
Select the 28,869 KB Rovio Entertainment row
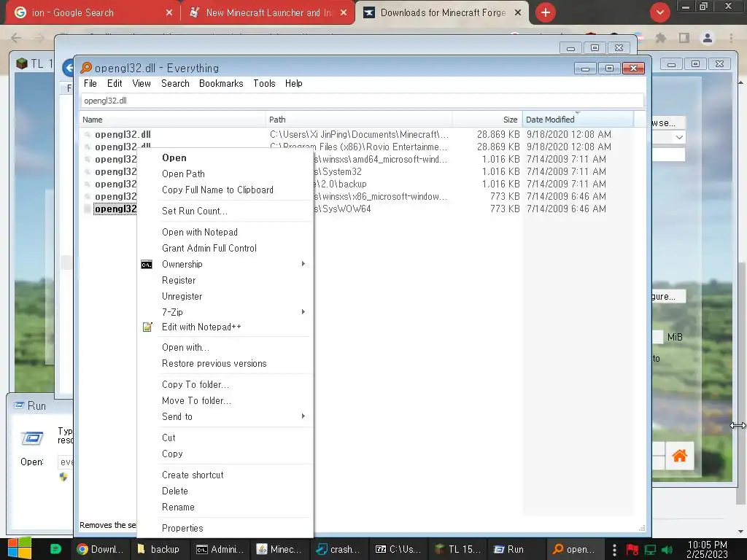[x=356, y=147]
